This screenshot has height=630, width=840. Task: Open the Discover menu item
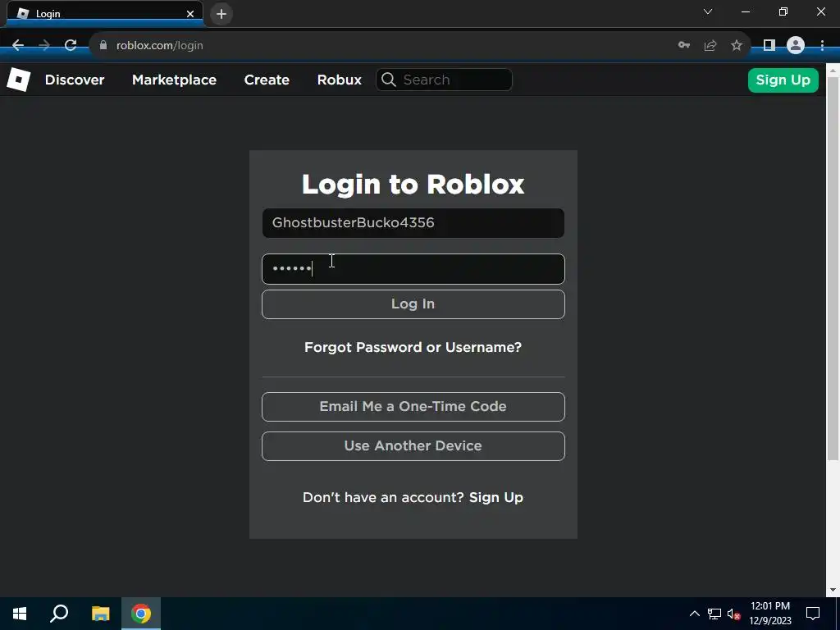[75, 80]
